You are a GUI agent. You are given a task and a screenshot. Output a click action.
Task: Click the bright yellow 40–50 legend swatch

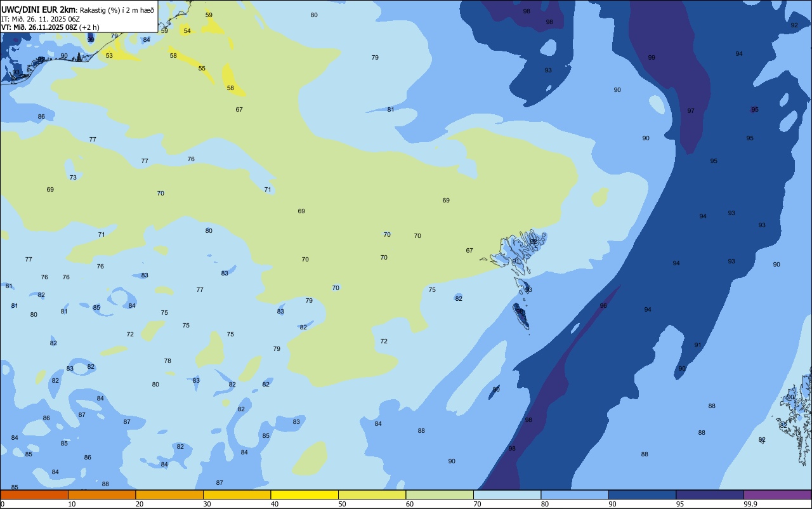tap(304, 494)
